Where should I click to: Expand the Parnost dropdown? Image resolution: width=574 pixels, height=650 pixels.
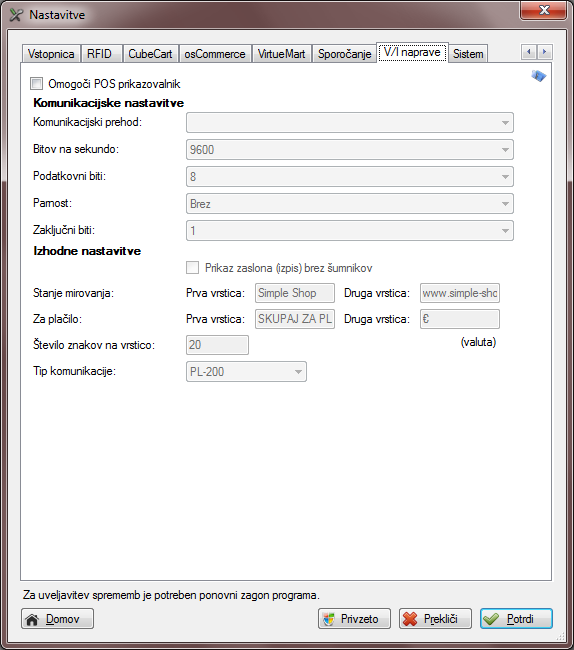tap(350, 204)
